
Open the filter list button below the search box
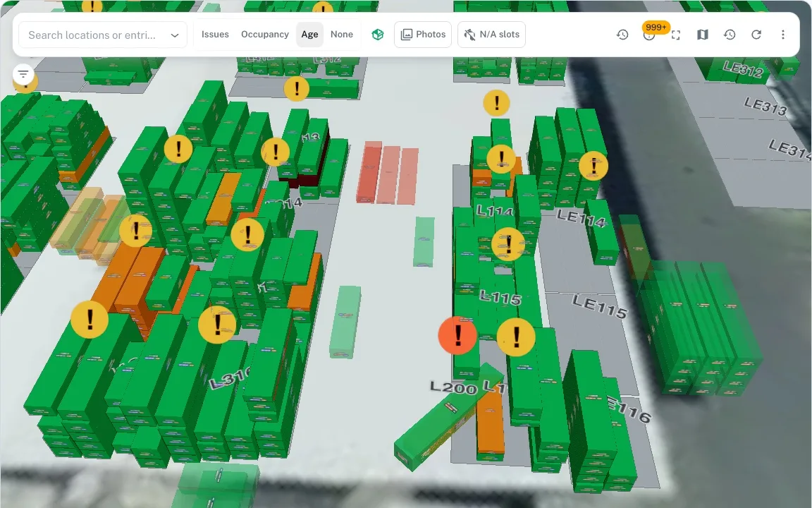click(x=23, y=74)
